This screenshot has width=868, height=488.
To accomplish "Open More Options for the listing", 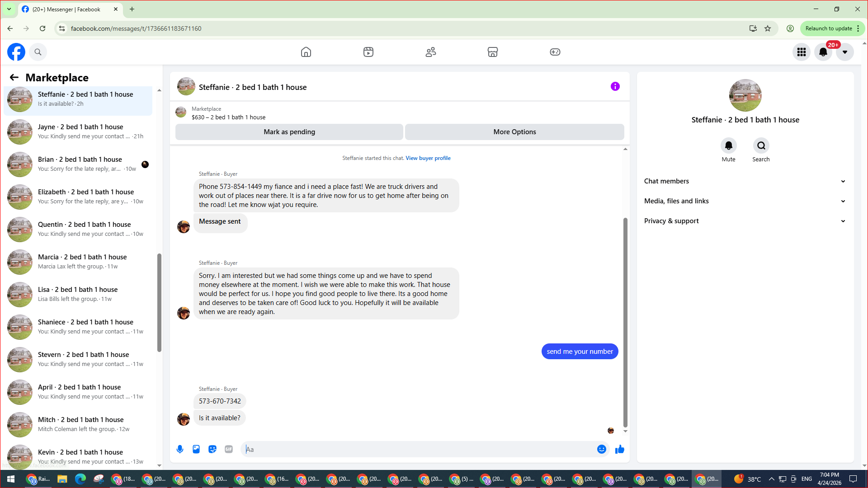I will (x=514, y=132).
